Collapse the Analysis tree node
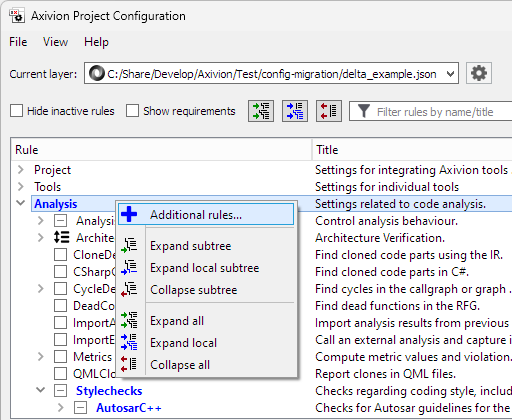The height and width of the screenshot is (420, 512). (21, 203)
